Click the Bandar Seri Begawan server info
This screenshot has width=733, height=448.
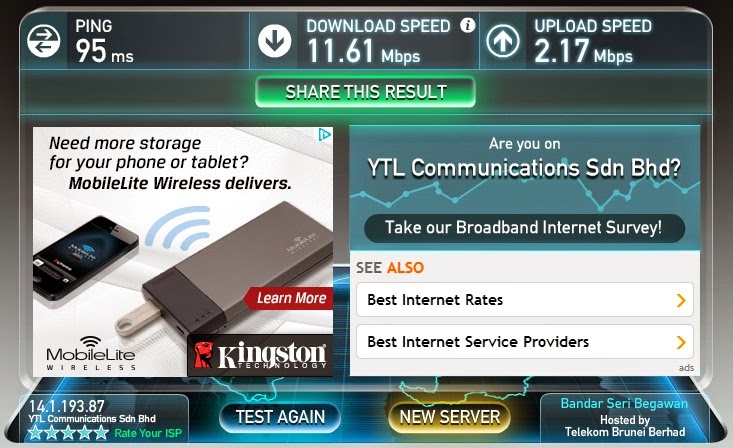(625, 418)
